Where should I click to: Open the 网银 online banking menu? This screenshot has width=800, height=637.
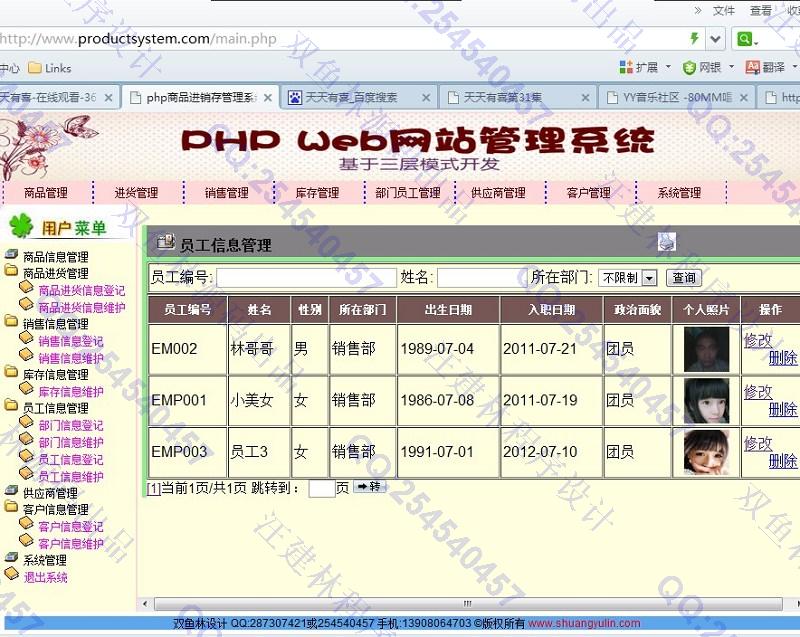[708, 67]
